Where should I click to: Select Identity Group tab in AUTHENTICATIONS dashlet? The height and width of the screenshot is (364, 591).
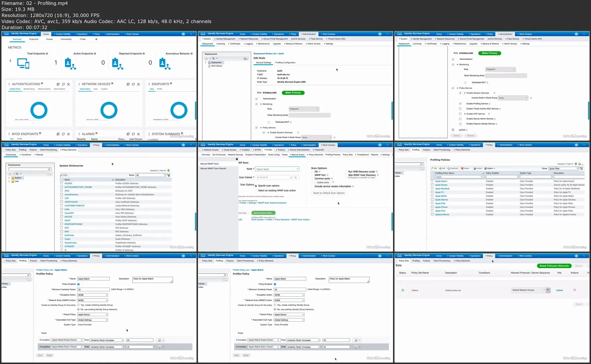click(x=29, y=89)
